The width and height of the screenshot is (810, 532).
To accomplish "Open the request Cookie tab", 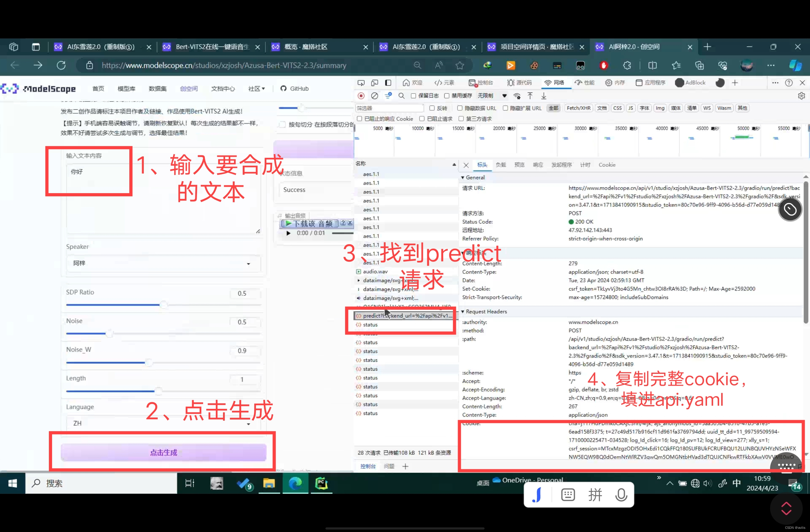I will click(607, 165).
